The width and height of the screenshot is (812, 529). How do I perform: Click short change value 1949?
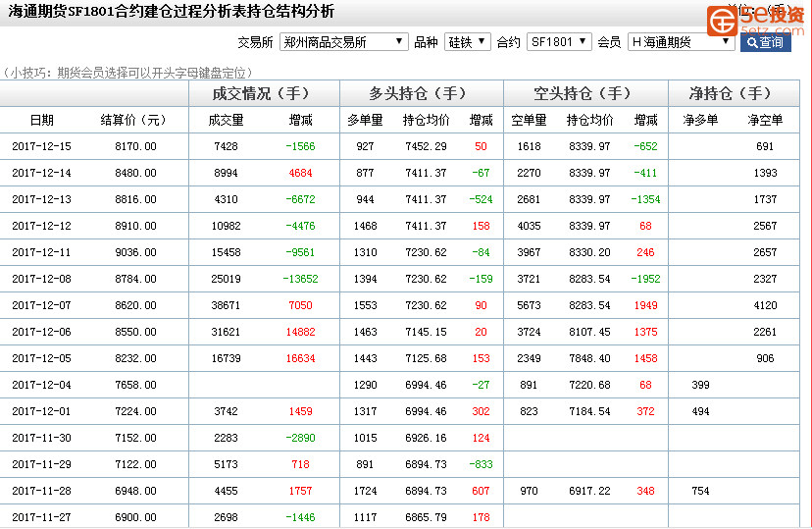(x=645, y=305)
